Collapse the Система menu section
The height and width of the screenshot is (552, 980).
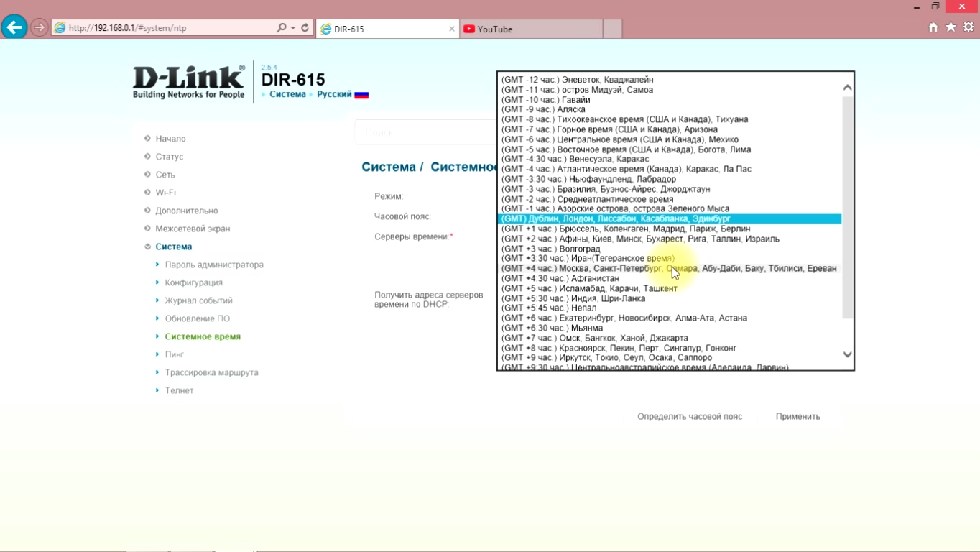click(173, 247)
